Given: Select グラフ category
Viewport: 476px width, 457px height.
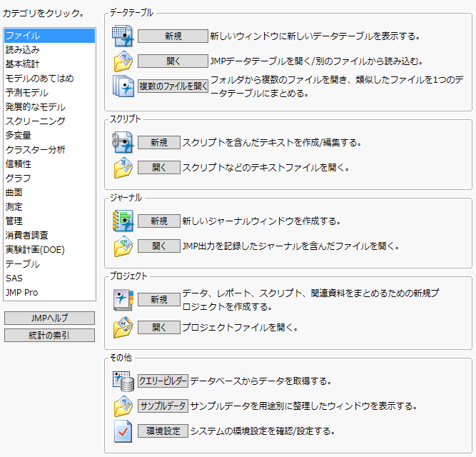Looking at the screenshot, I should 49,179.
